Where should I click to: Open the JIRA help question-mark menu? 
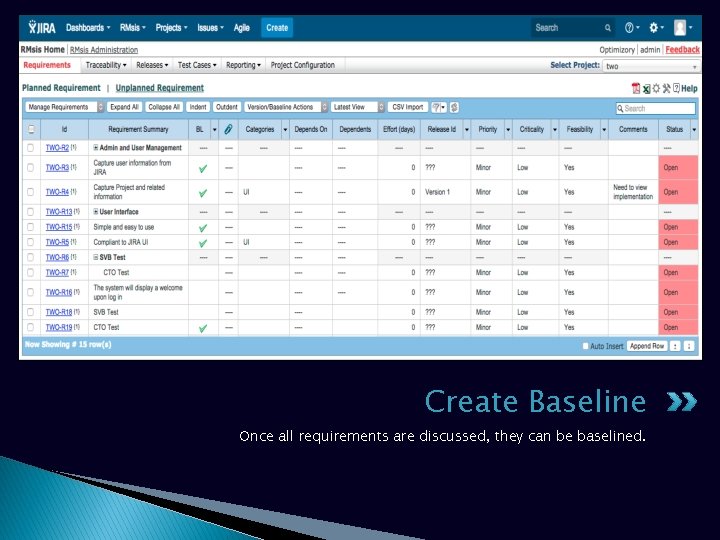coord(632,28)
